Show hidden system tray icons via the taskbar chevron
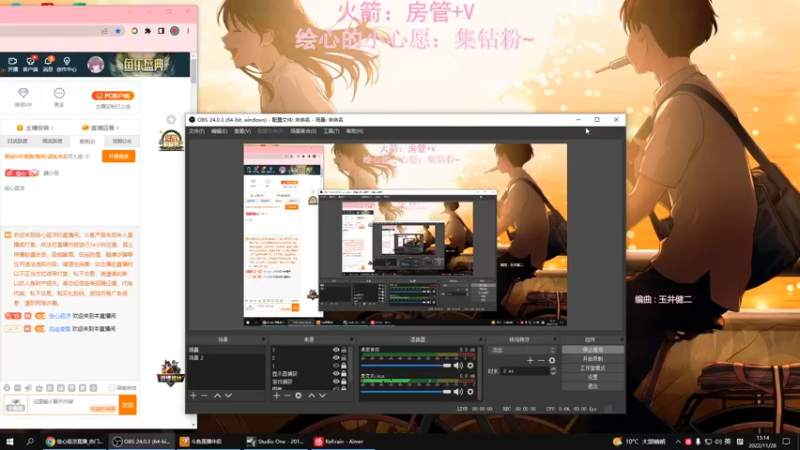Image resolution: width=800 pixels, height=450 pixels. pyautogui.click(x=678, y=441)
